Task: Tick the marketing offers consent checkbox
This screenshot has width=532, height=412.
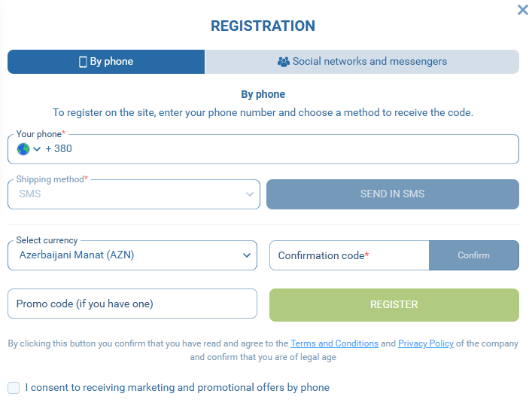Action: pyautogui.click(x=14, y=388)
